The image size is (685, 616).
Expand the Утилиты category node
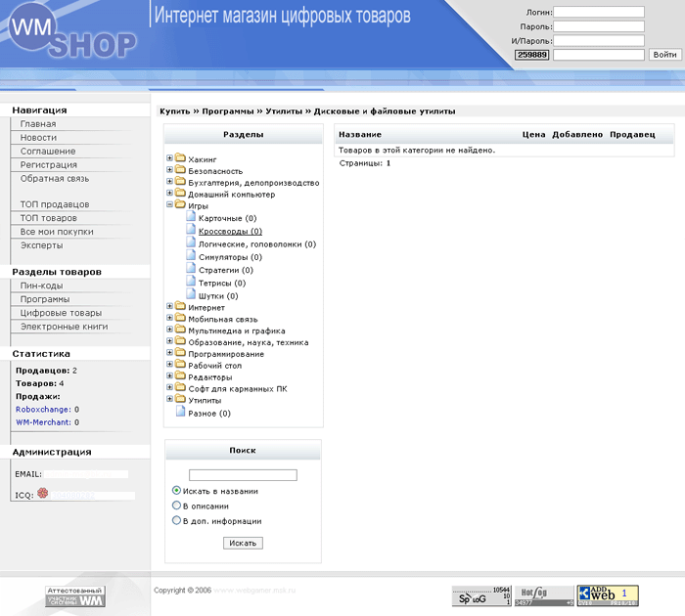169,399
